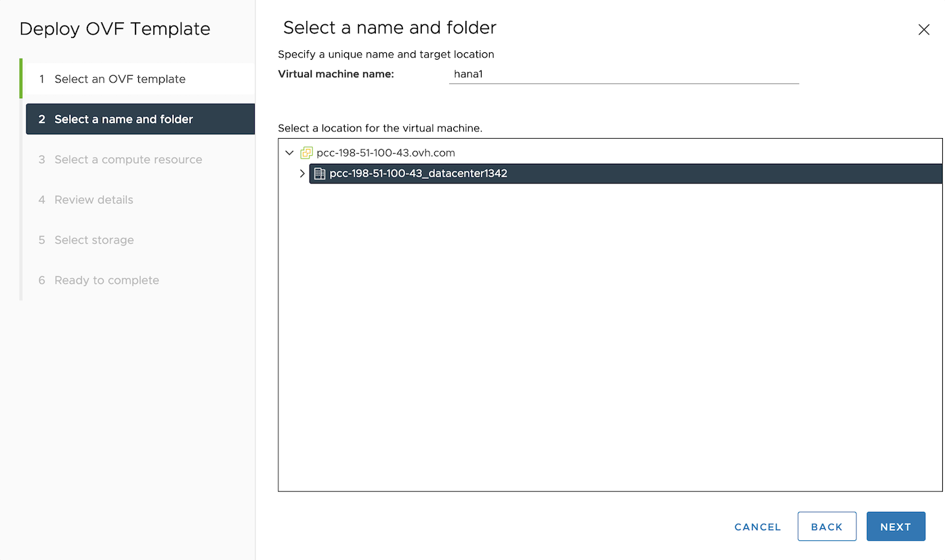Open step 2 Select a name and folder
This screenshot has width=945, height=560.
click(x=124, y=119)
